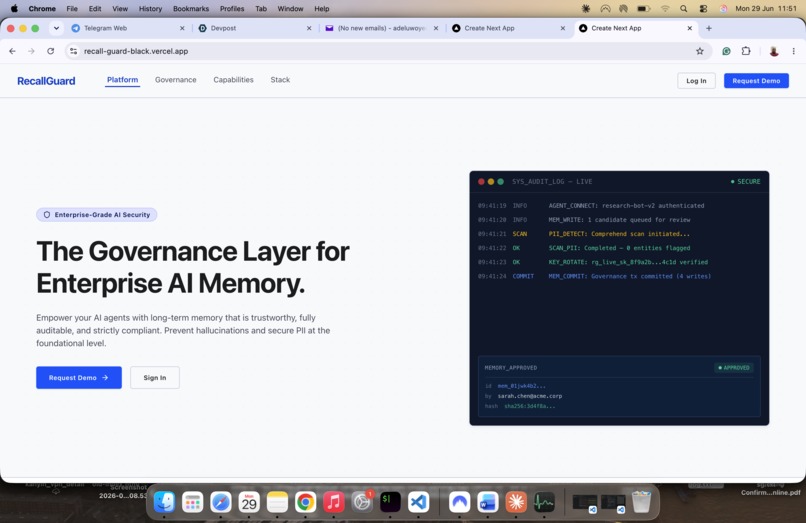The height and width of the screenshot is (523, 806).
Task: Open the Chrome profile avatar
Action: (x=774, y=51)
